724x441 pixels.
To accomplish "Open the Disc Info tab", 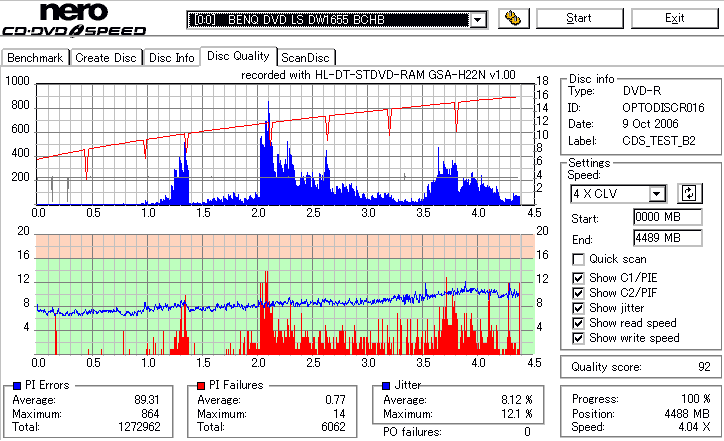I will [x=171, y=58].
